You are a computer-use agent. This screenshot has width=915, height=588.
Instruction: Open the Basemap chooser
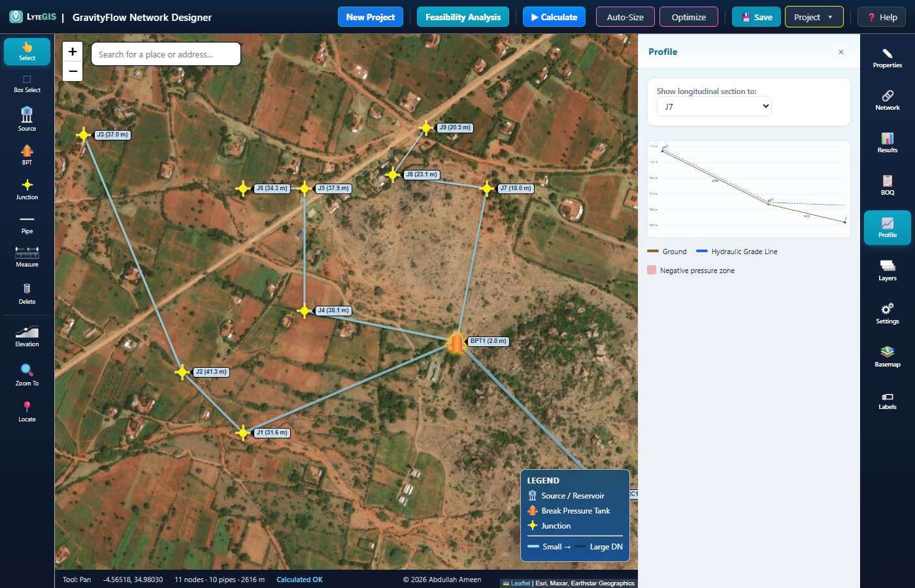tap(887, 357)
